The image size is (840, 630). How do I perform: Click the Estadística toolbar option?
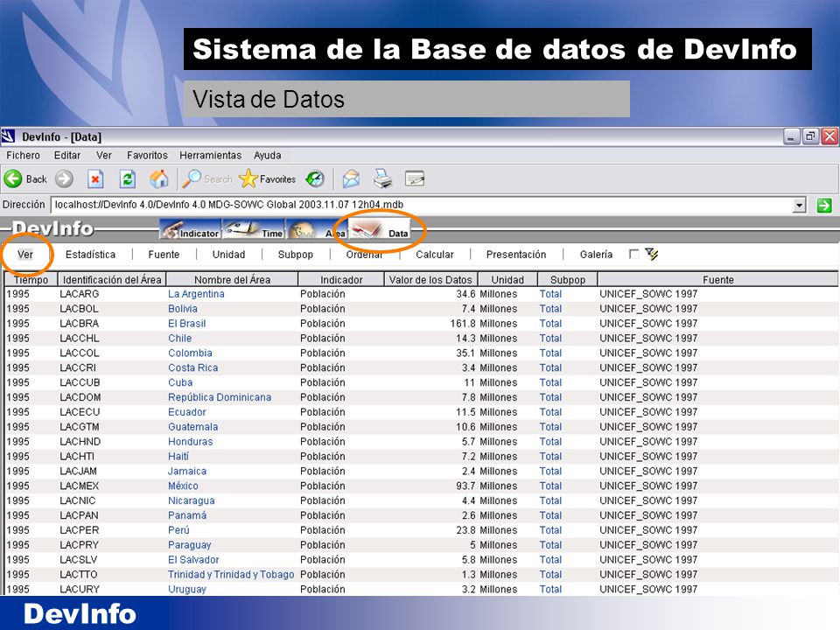click(90, 255)
